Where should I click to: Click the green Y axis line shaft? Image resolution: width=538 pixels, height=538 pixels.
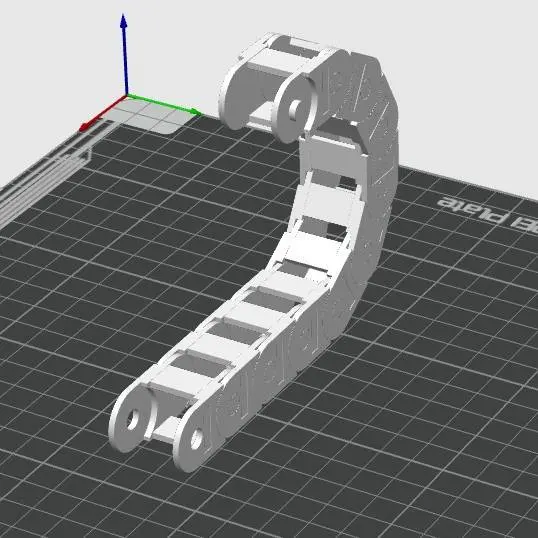[160, 104]
